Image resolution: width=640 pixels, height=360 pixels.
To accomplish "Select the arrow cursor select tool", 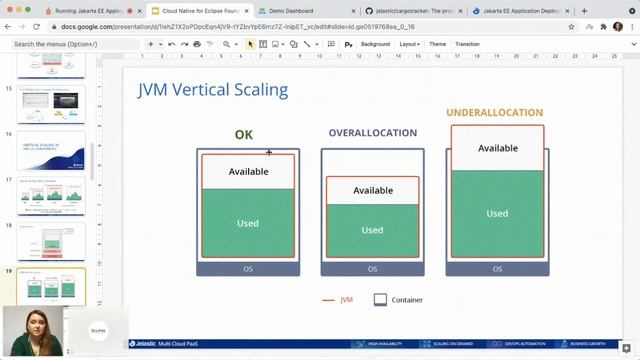I will [x=250, y=44].
